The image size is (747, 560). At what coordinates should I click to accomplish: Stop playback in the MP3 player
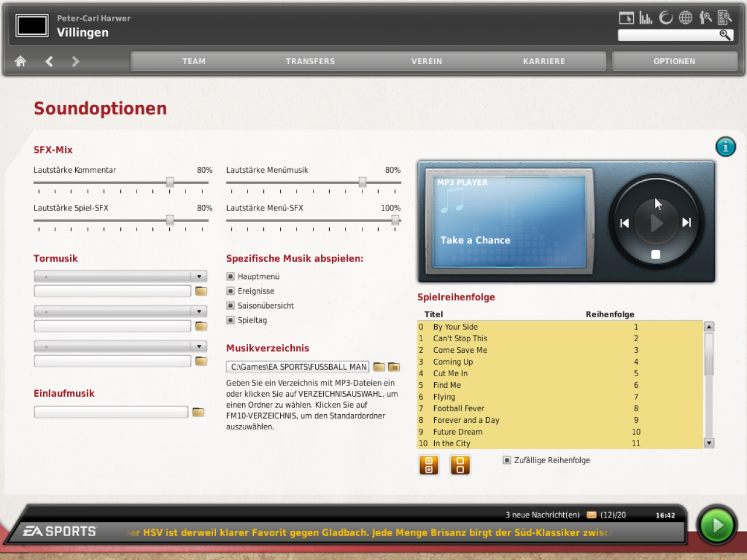656,254
